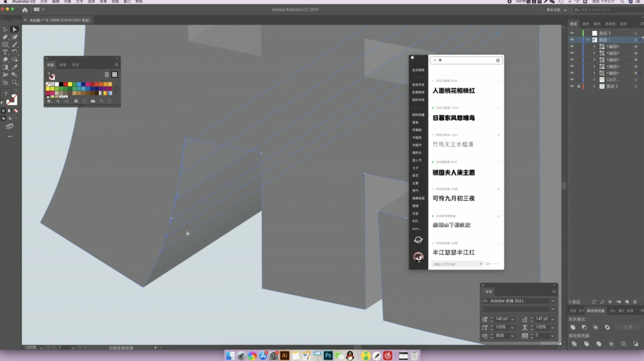Activate the Zoom tool
Viewport: 644px width, 361px height.
coord(15,83)
